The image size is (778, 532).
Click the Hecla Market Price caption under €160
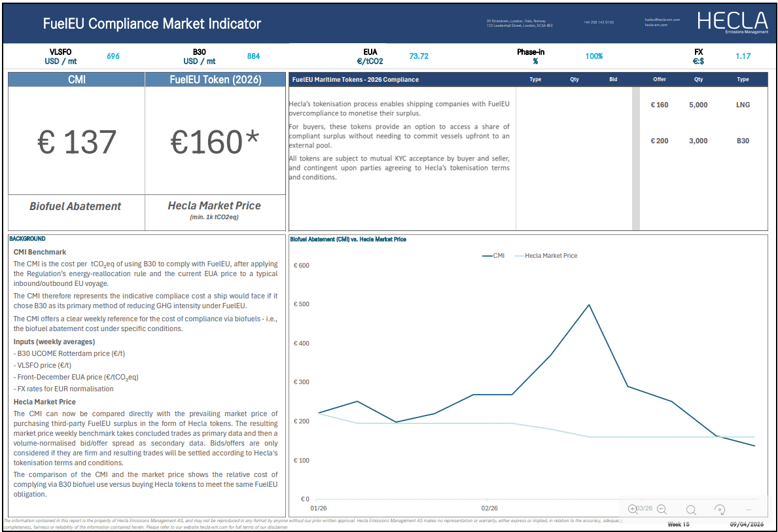click(215, 205)
